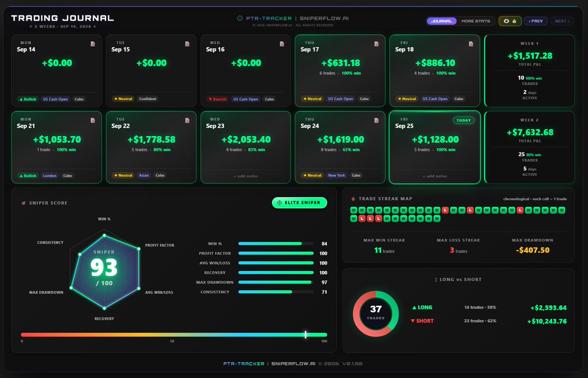The height and width of the screenshot is (378, 588).
Task: Click the Sep 18 P&L '+$886.10'
Action: click(435, 63)
